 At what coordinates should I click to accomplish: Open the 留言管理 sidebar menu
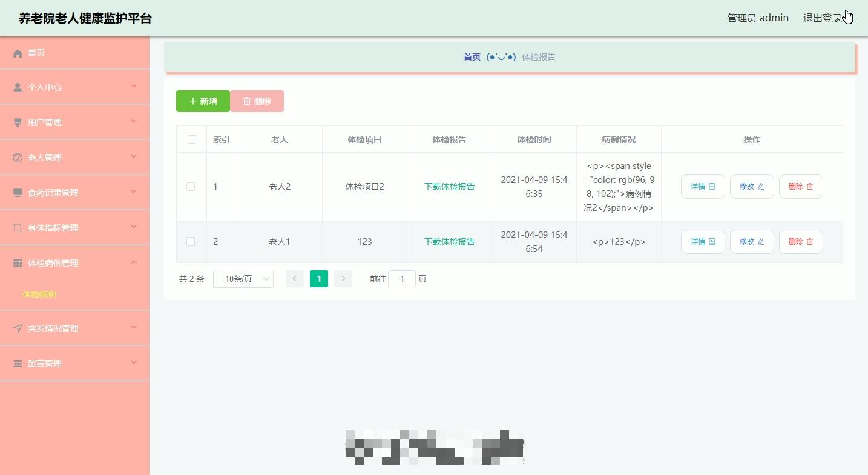point(74,364)
